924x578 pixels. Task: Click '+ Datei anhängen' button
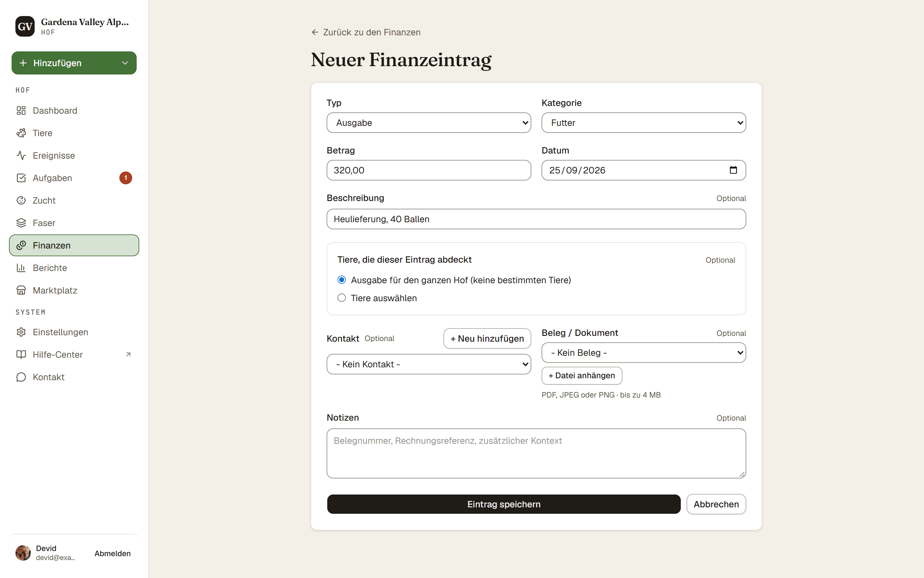[581, 376]
